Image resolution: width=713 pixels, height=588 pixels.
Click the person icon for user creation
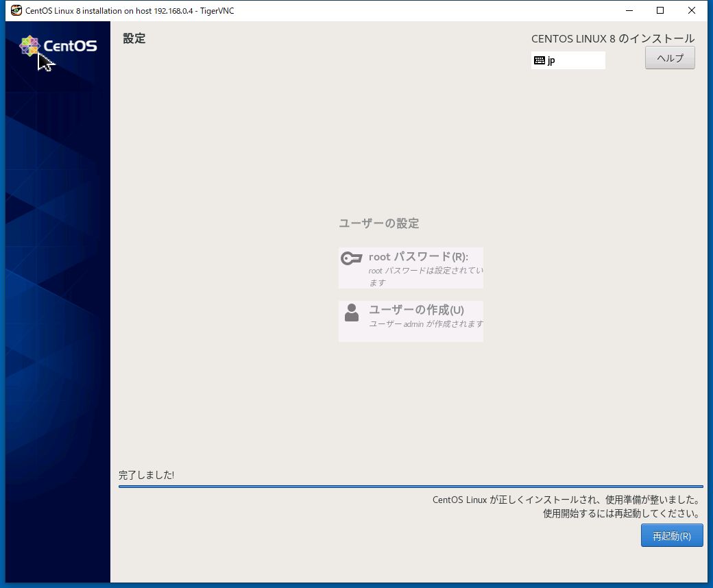[x=352, y=313]
